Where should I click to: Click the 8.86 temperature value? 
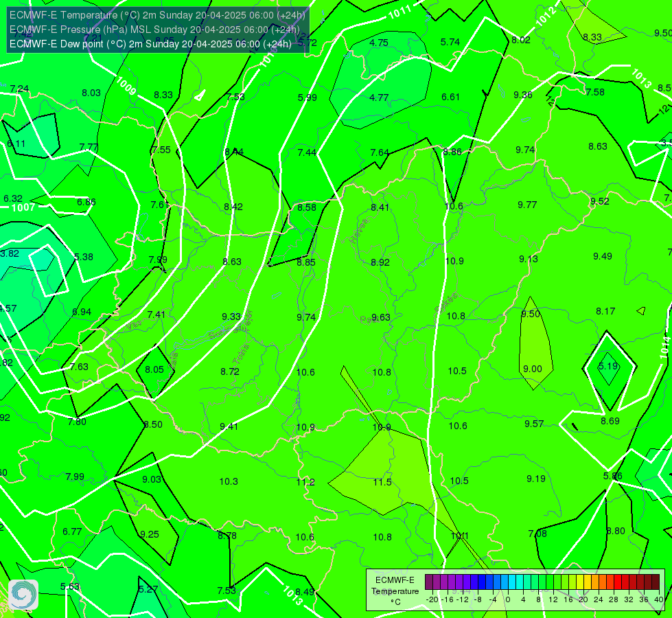coord(452,152)
